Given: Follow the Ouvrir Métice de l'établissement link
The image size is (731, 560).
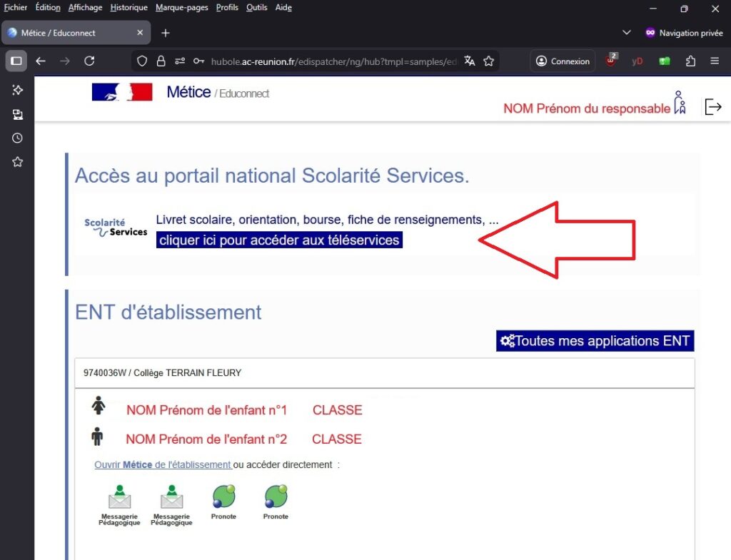Looking at the screenshot, I should click(163, 465).
